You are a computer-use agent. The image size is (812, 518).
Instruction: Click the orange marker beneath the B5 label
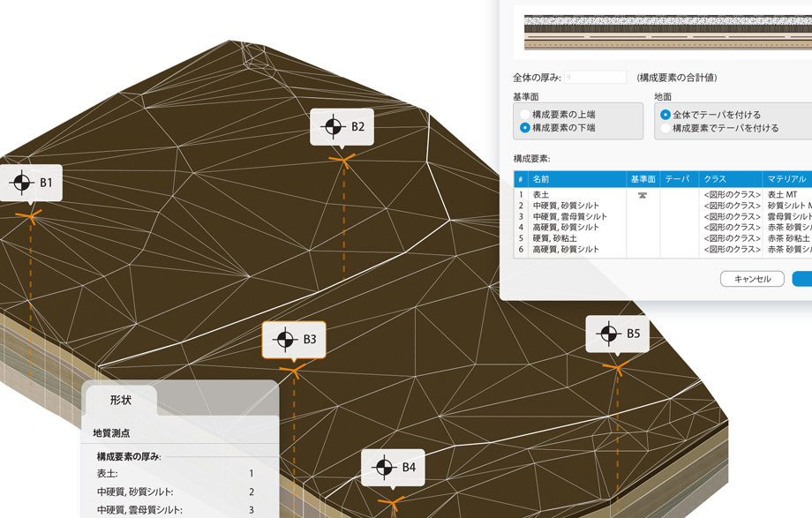(616, 367)
